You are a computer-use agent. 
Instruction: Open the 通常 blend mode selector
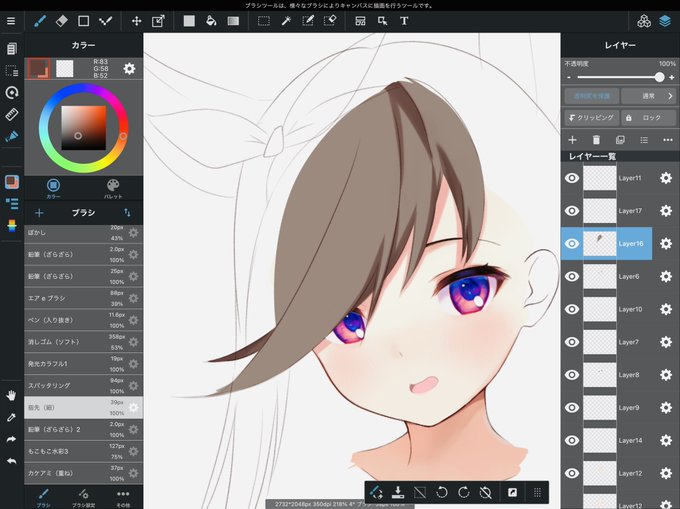(x=649, y=96)
